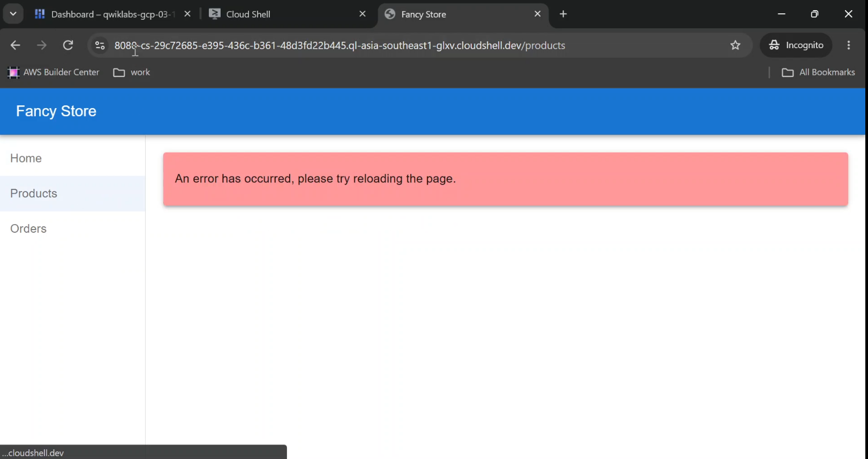Viewport: 868px width, 459px height.
Task: Select Products in the sidebar
Action: [x=72, y=194]
